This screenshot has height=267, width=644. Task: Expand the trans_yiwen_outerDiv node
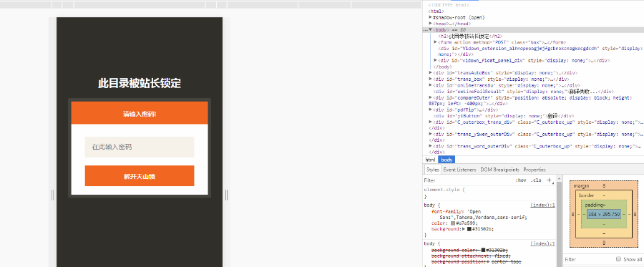click(x=430, y=134)
